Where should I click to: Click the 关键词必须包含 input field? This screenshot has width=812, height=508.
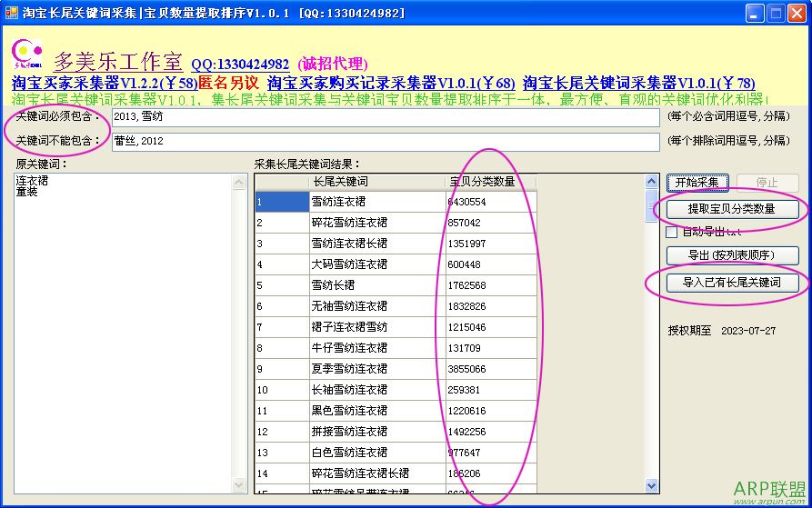(385, 117)
